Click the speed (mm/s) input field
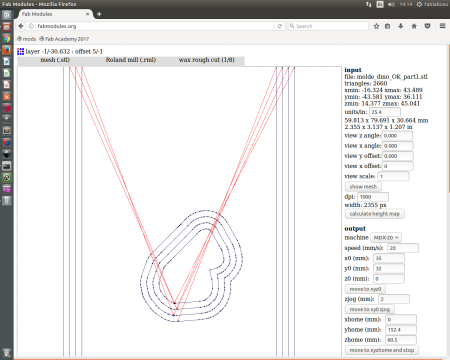 [403, 248]
